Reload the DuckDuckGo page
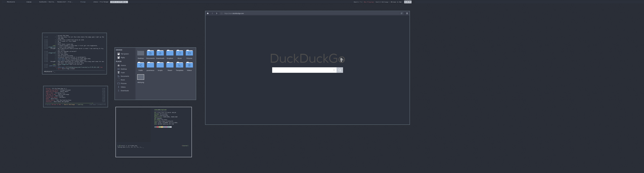 [x=402, y=13]
